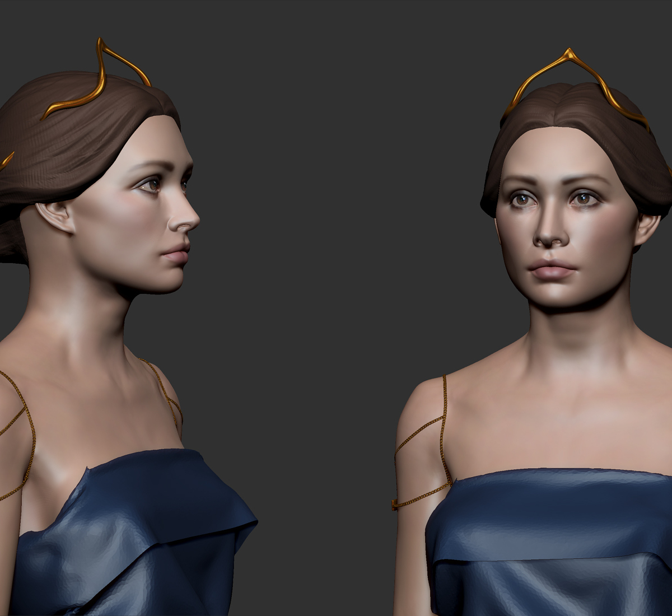
Task: Select the blue dress on the front-facing model
Action: [x=549, y=542]
